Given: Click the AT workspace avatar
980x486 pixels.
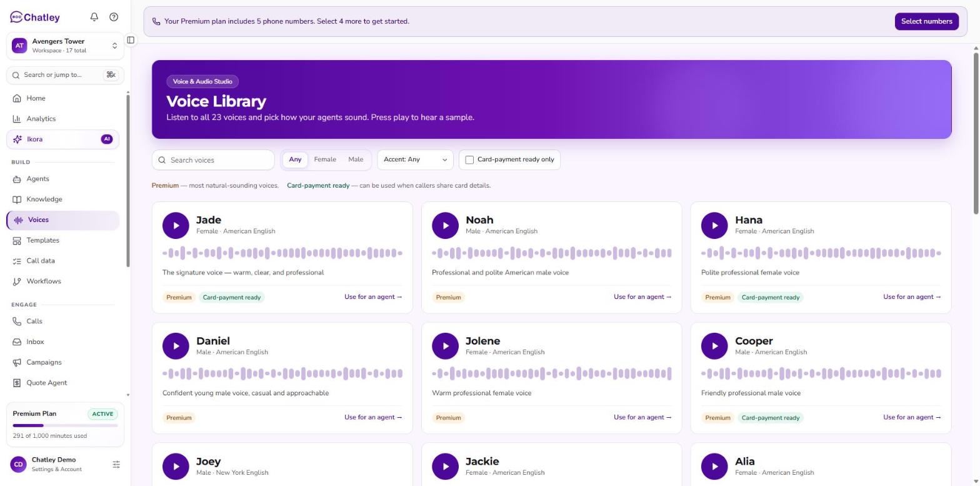Looking at the screenshot, I should (x=19, y=46).
